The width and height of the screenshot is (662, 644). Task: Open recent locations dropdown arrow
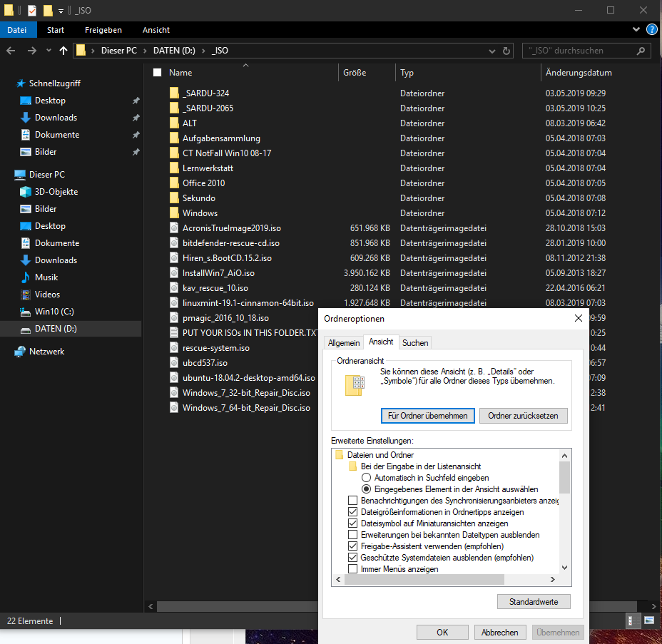click(x=49, y=51)
